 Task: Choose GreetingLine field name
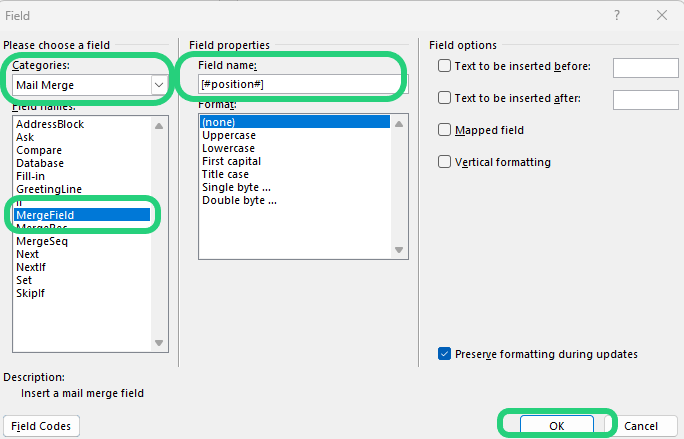click(49, 189)
